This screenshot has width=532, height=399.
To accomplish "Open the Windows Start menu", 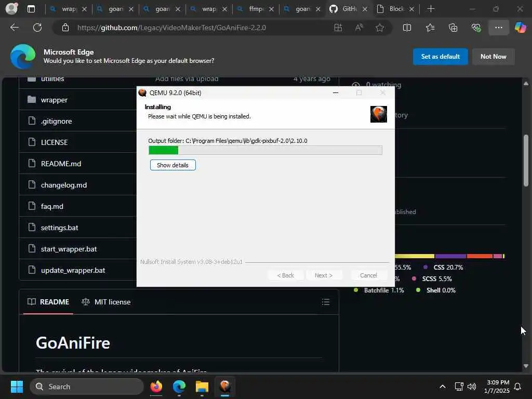I will point(17,387).
